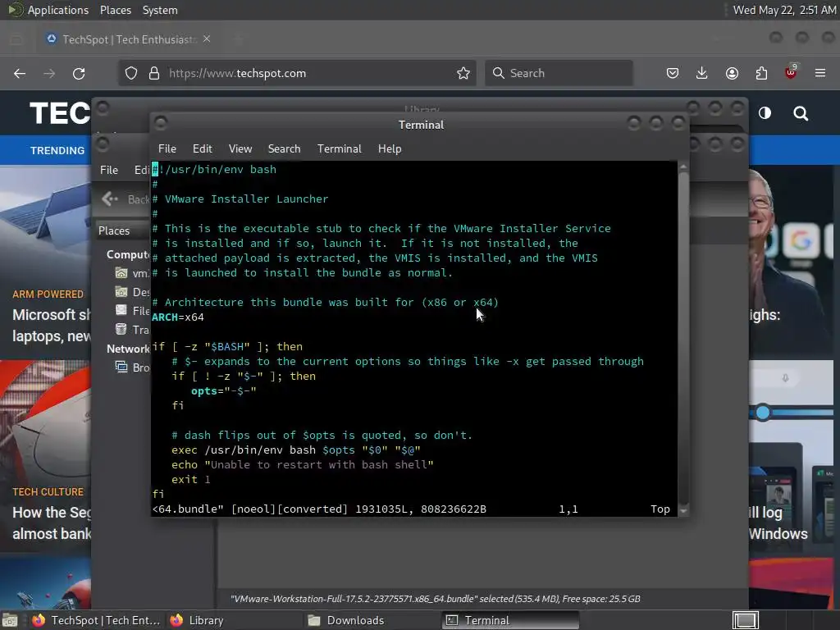840x630 pixels.
Task: Click the scroll-down arrow of the Terminal scrollbar
Action: (x=683, y=511)
